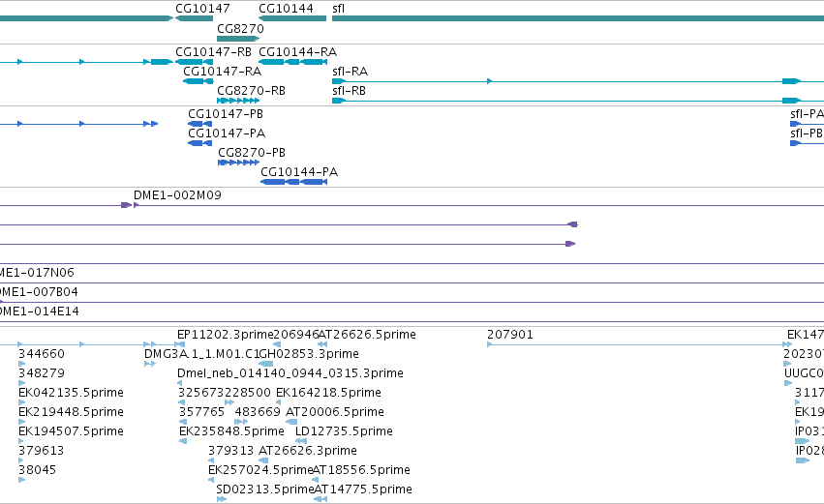
Task: Open transcript CG10144-RA label
Action: pos(297,52)
